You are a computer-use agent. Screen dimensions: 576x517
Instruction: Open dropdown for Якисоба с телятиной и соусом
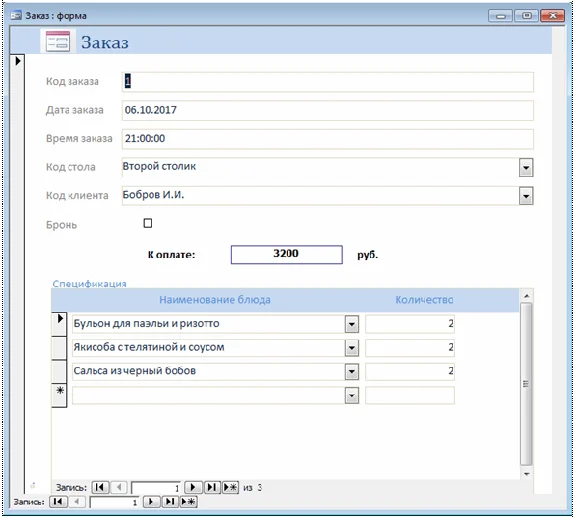[352, 348]
